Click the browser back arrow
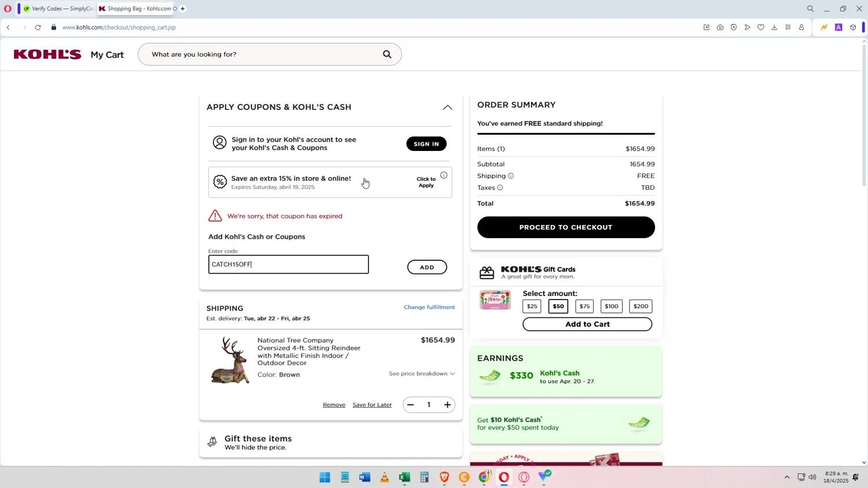The width and height of the screenshot is (868, 488). pos(8,27)
